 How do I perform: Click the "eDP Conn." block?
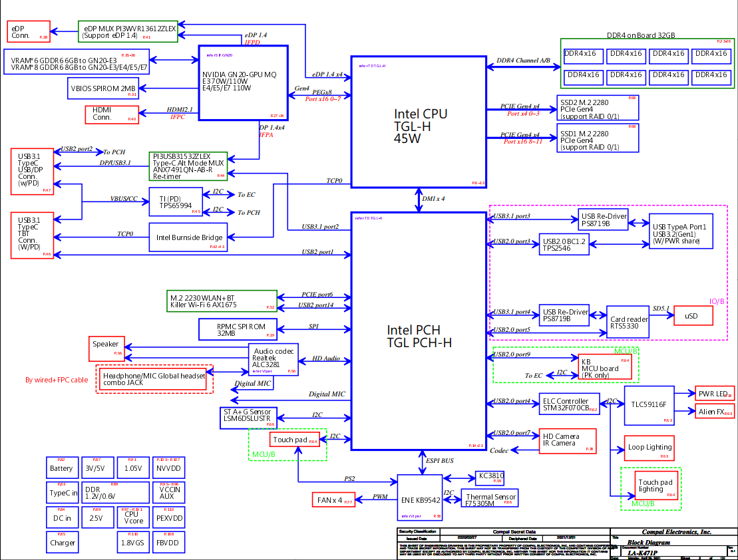(x=29, y=31)
